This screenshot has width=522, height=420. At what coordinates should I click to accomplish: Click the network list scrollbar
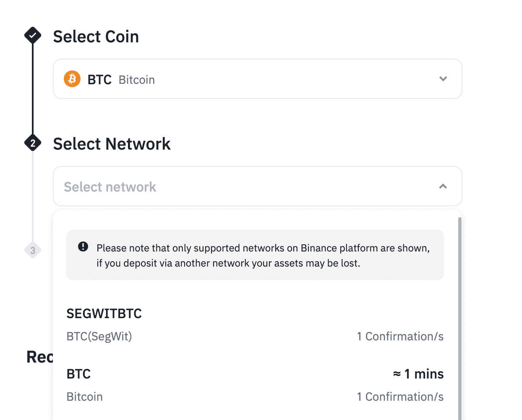pos(460,319)
